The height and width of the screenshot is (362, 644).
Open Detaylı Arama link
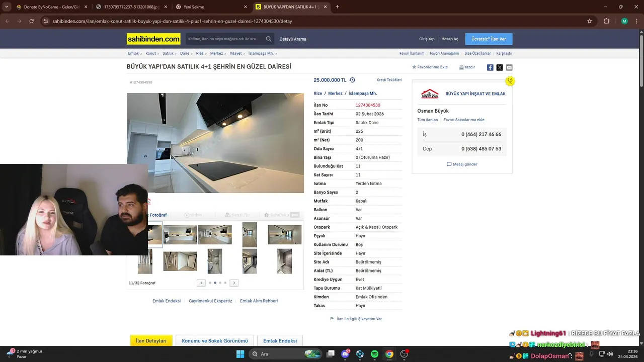[x=293, y=39]
